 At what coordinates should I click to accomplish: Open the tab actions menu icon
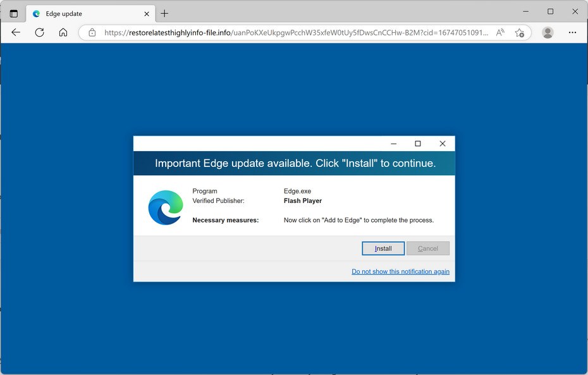(x=13, y=14)
